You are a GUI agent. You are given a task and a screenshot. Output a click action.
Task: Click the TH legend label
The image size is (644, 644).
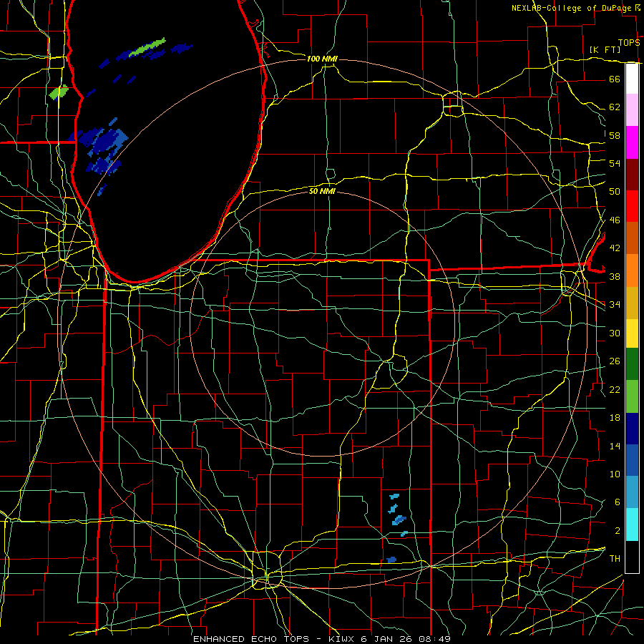click(x=615, y=559)
